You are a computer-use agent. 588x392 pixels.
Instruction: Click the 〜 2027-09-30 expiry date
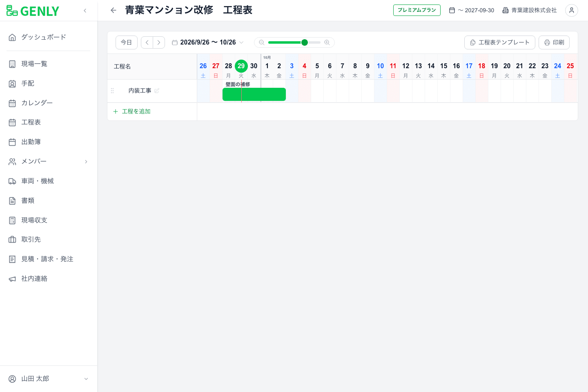(x=472, y=10)
